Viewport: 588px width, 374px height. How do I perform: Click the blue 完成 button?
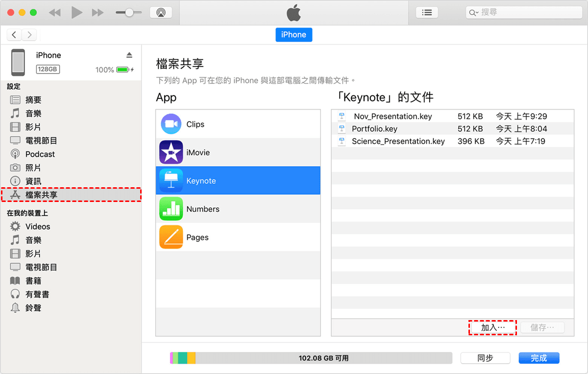point(539,358)
